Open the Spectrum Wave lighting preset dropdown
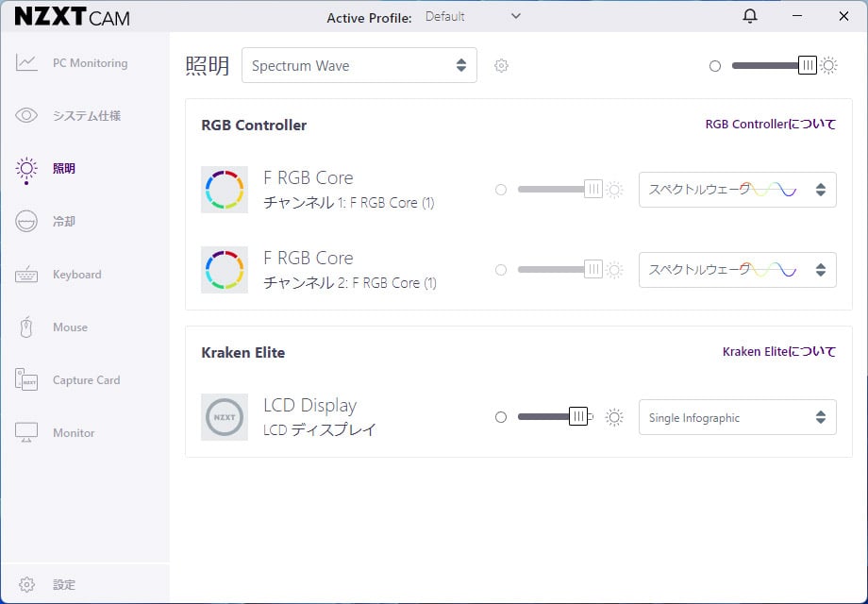Viewport: 868px width, 604px height. pyautogui.click(x=359, y=65)
